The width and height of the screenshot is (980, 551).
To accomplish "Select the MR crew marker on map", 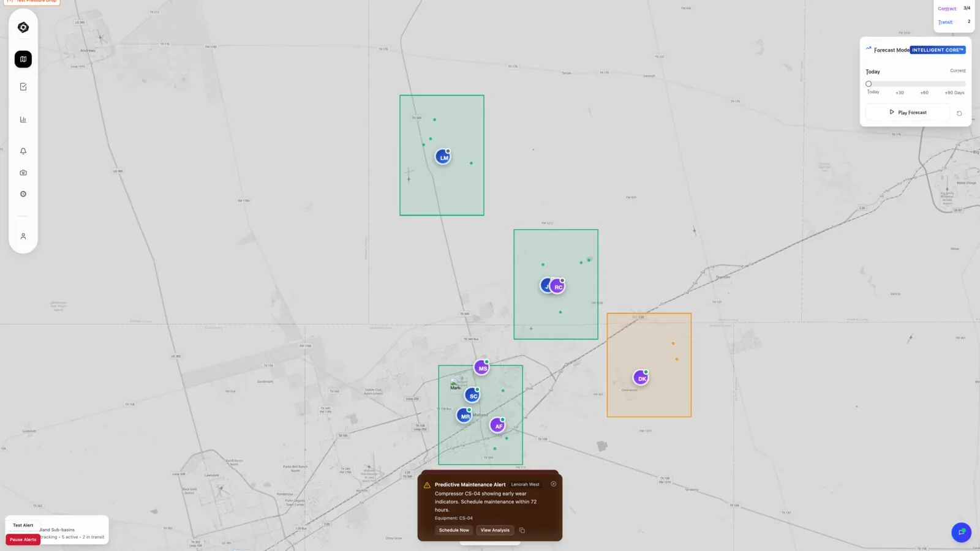I will pyautogui.click(x=465, y=416).
